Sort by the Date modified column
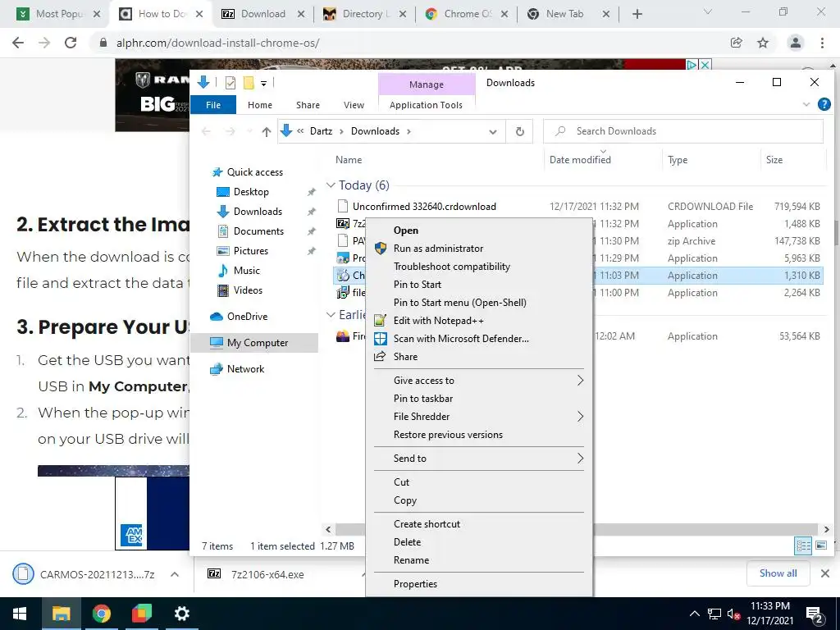Viewport: 840px width, 630px height. coord(580,160)
